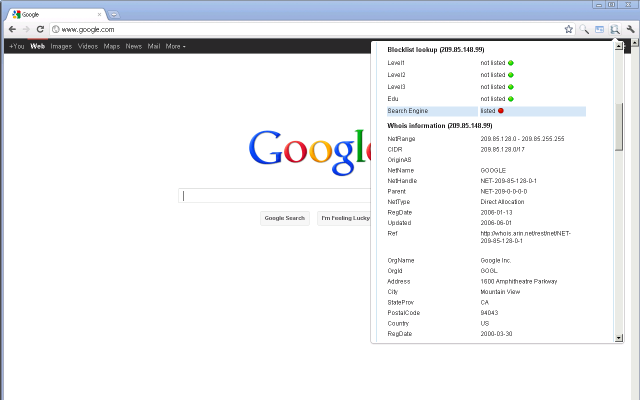Click the OriginAS label
This screenshot has height=400, width=640.
pos(399,160)
